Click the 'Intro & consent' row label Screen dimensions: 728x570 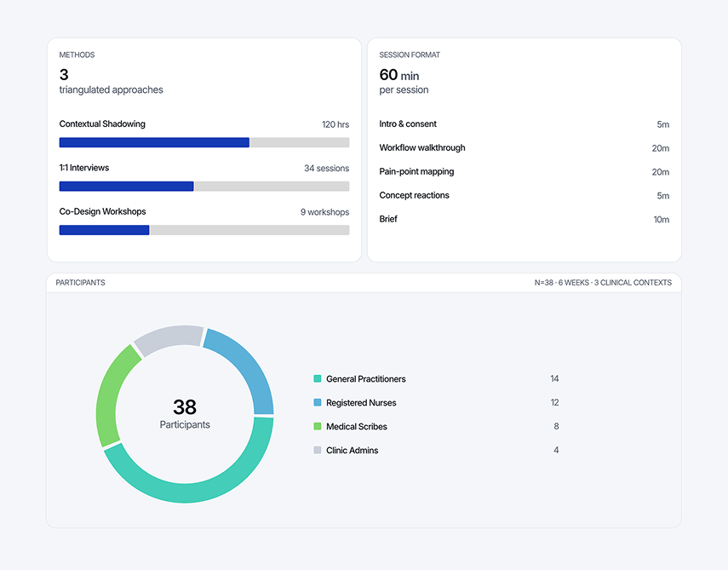click(x=408, y=124)
